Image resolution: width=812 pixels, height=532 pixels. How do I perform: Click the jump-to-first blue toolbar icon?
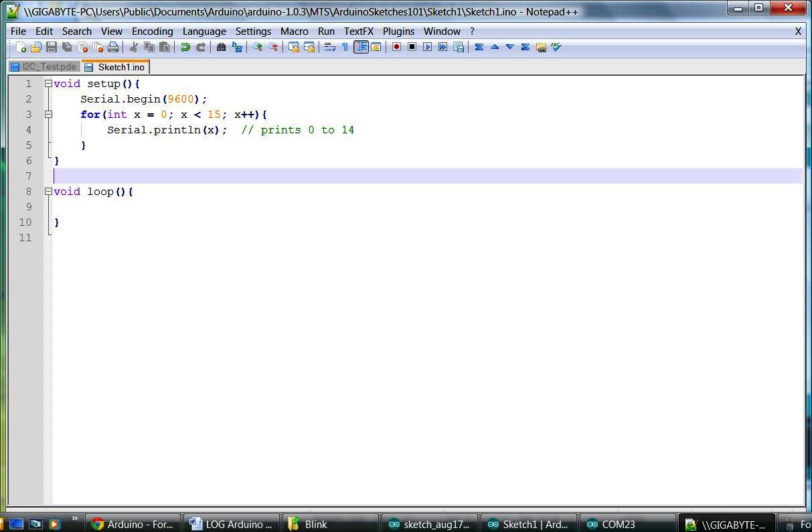tap(479, 47)
